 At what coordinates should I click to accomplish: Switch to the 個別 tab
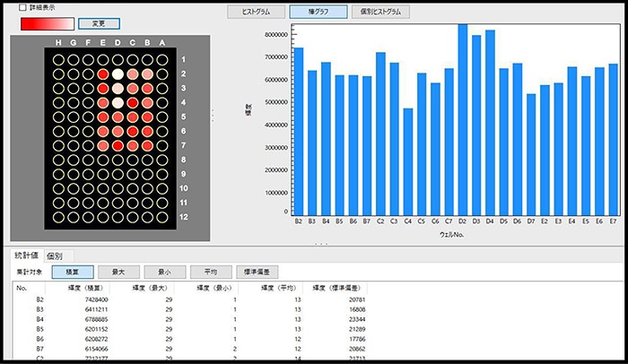(x=55, y=256)
